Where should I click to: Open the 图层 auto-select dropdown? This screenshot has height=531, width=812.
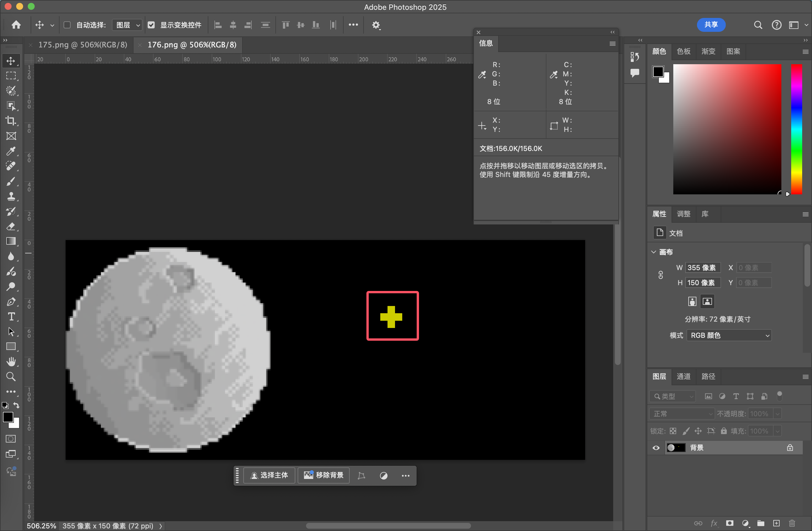127,25
